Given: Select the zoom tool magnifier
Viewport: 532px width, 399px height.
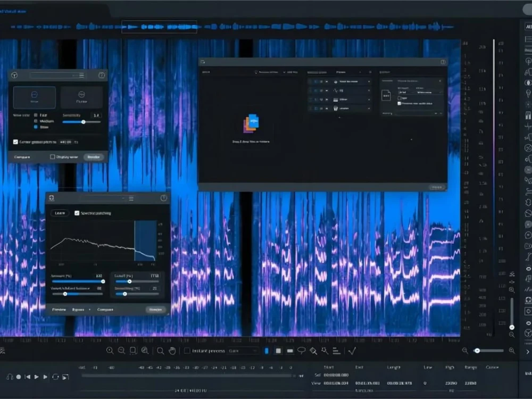Looking at the screenshot, I should pyautogui.click(x=161, y=351).
